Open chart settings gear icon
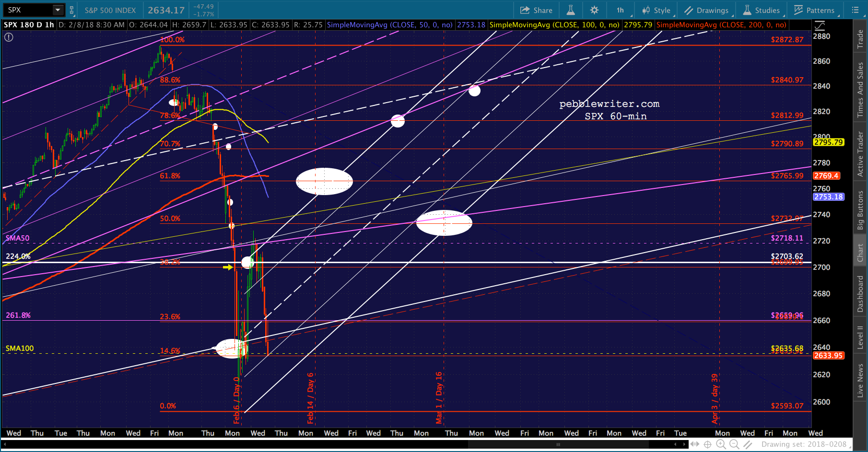 coord(594,10)
